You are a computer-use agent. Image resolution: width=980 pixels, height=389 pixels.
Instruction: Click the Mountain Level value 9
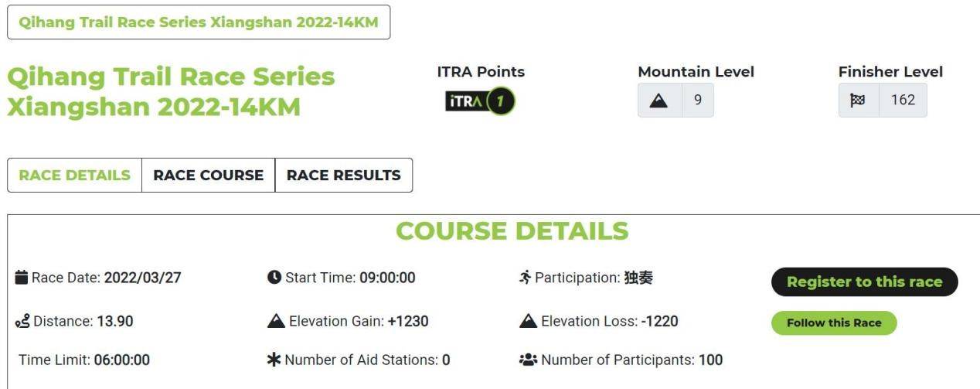coord(698,101)
